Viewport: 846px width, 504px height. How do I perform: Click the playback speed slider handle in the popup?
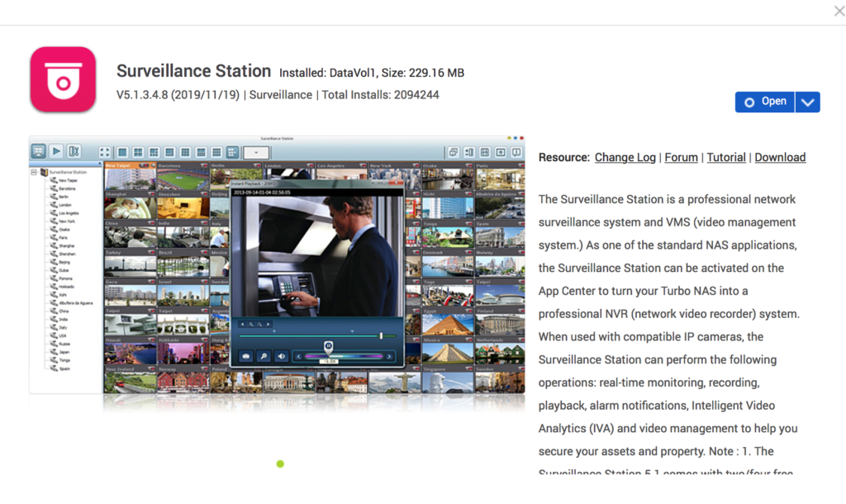pos(328,347)
